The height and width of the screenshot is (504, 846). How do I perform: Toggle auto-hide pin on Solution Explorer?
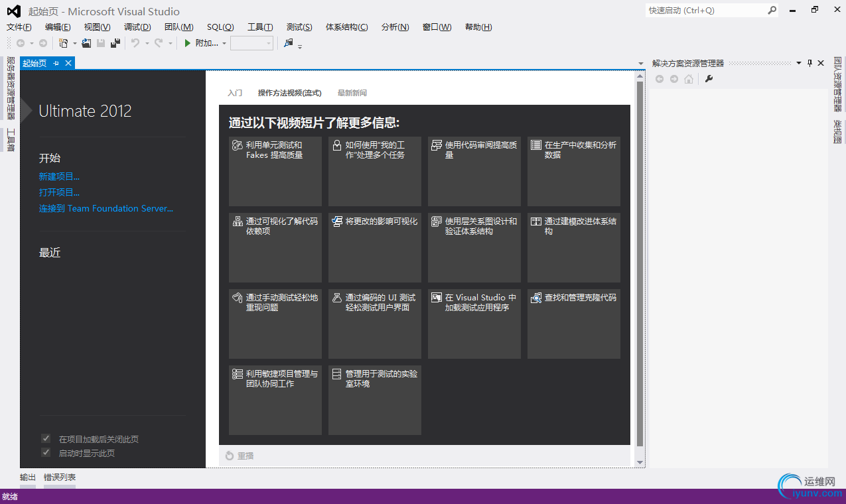[x=810, y=63]
